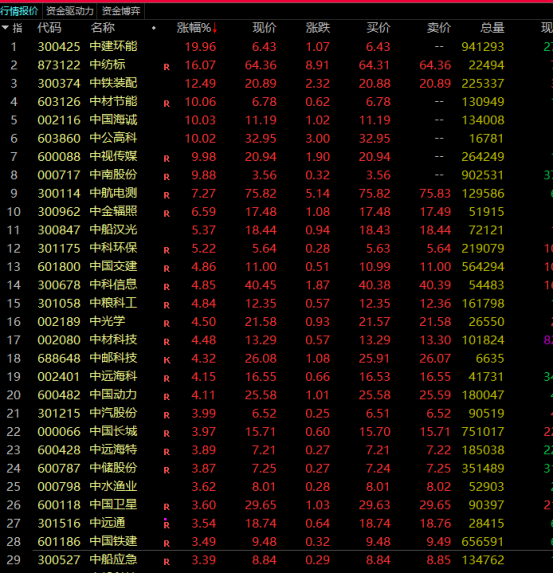Sort by the 总量 column header

492,28
